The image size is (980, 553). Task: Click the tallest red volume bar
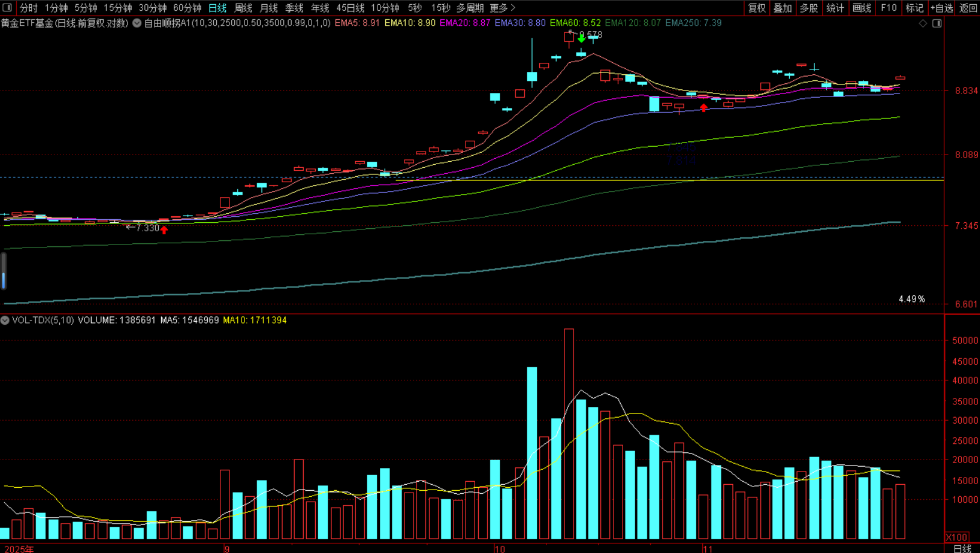pos(569,433)
